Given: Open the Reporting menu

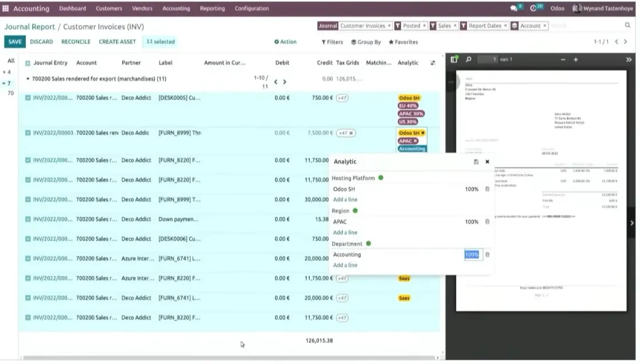Looking at the screenshot, I should pyautogui.click(x=212, y=8).
